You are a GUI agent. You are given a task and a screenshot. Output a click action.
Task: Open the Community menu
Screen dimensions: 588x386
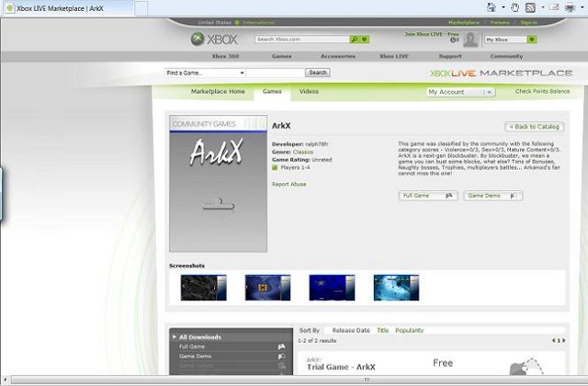(506, 56)
